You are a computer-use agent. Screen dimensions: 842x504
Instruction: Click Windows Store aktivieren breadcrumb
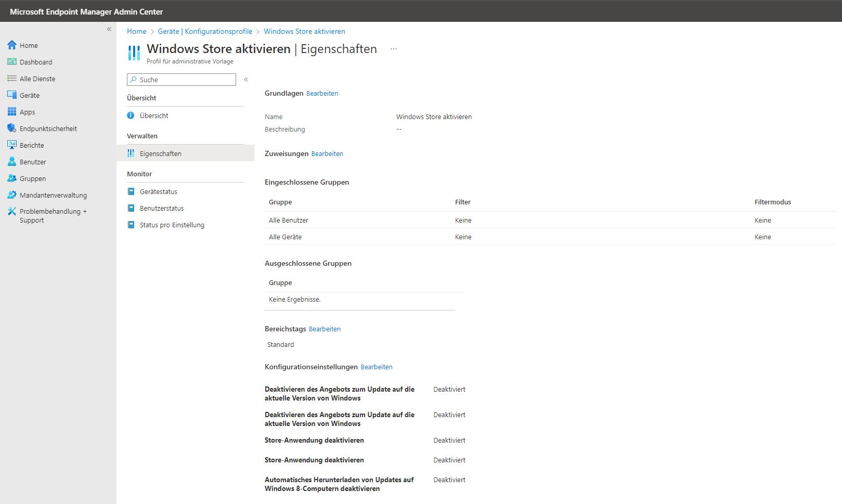point(304,31)
